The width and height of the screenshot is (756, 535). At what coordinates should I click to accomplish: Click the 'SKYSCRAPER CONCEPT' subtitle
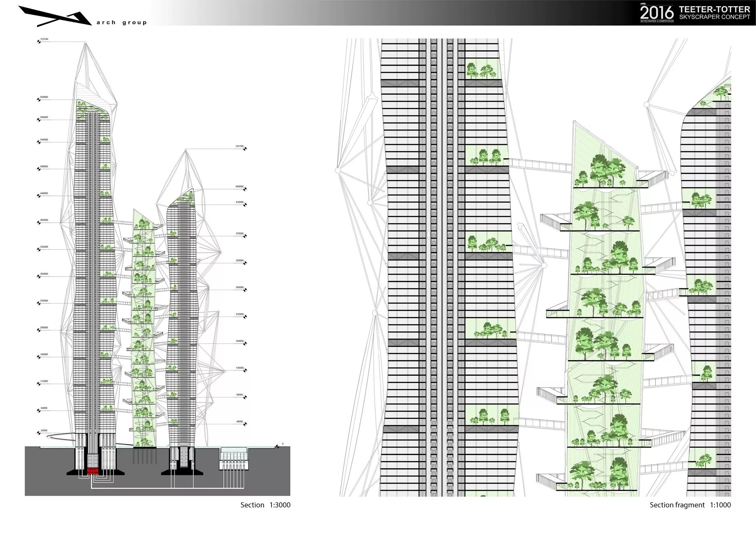click(714, 17)
